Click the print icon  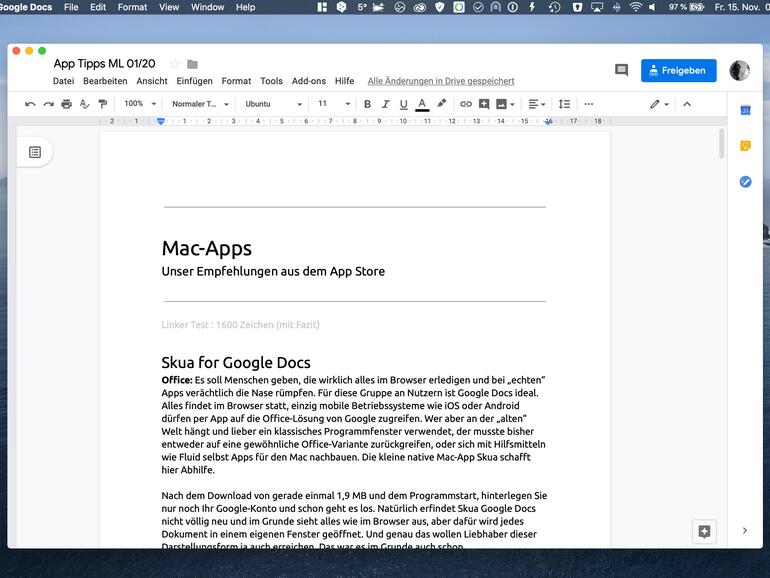click(66, 104)
